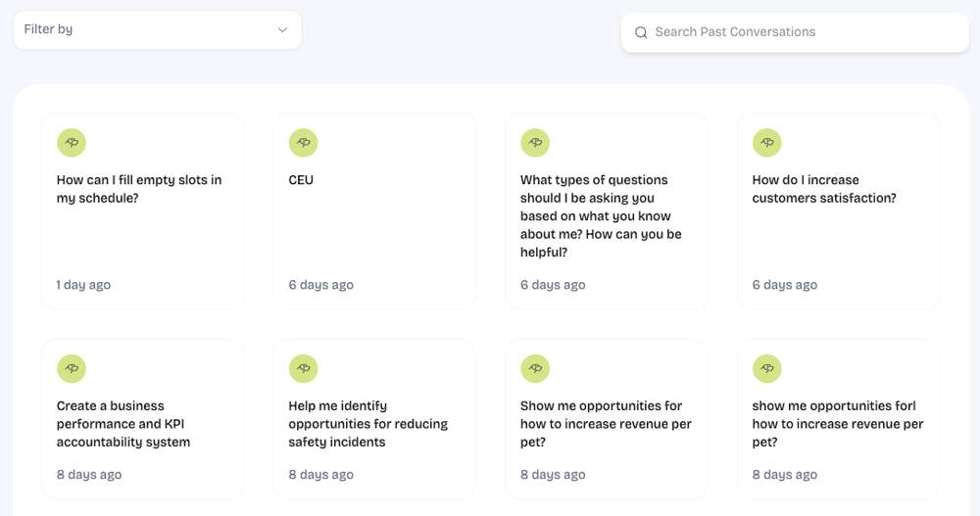Open 'What types of questions should I be asking' chat

point(600,215)
